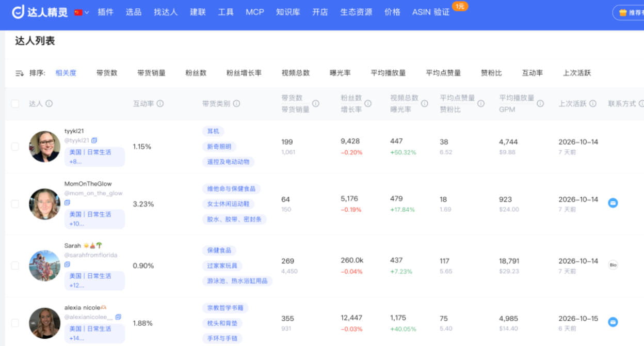The width and height of the screenshot is (644, 346).
Task: Click Bio contact icon for Sarah
Action: pyautogui.click(x=613, y=265)
